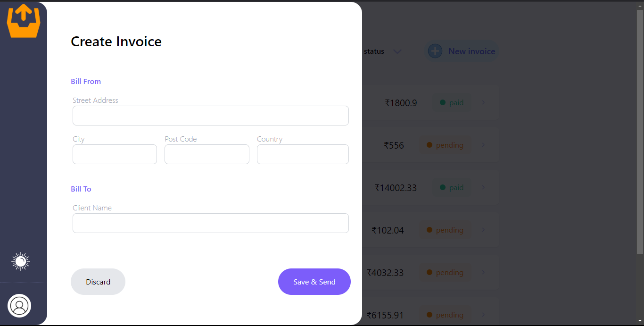Open the user profile avatar icon
Screen dimensions: 644x326
pyautogui.click(x=19, y=306)
